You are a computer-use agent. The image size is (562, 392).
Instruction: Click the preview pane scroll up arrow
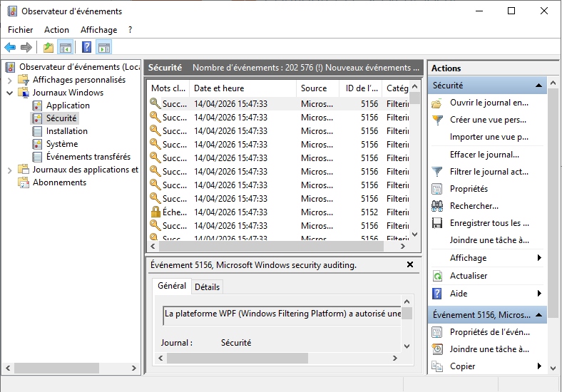tap(407, 301)
